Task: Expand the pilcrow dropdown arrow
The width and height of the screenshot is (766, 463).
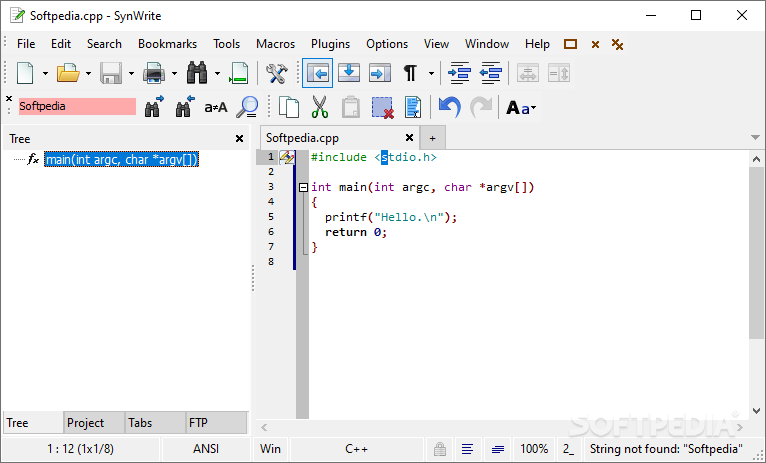Action: point(431,74)
